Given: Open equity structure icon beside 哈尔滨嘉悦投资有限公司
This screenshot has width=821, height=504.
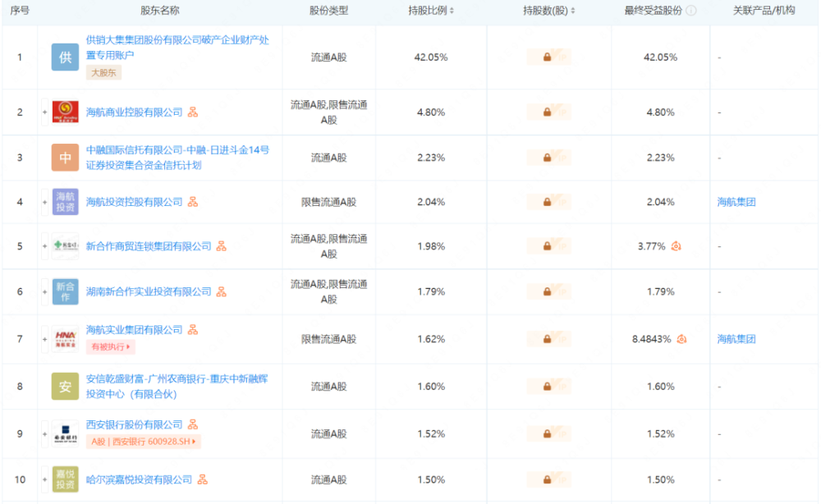Looking at the screenshot, I should [203, 479].
